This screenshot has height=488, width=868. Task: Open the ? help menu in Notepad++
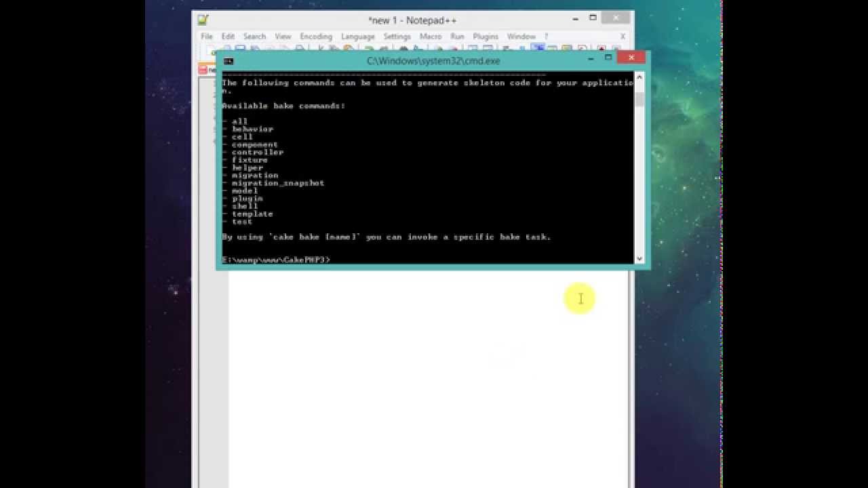pyautogui.click(x=546, y=37)
